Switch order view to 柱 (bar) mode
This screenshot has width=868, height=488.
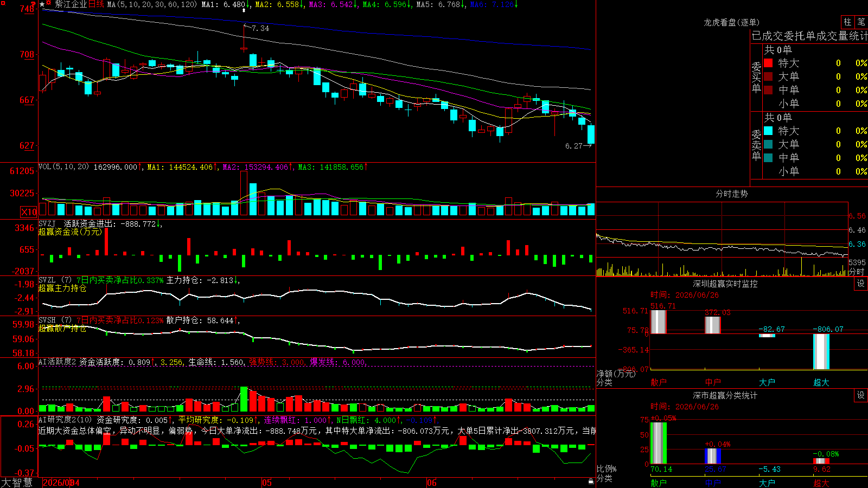[x=847, y=22]
